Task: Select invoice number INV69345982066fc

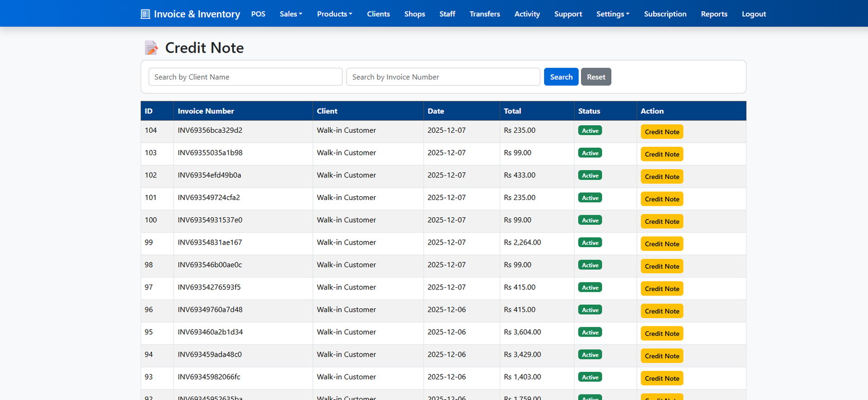Action: (209, 377)
